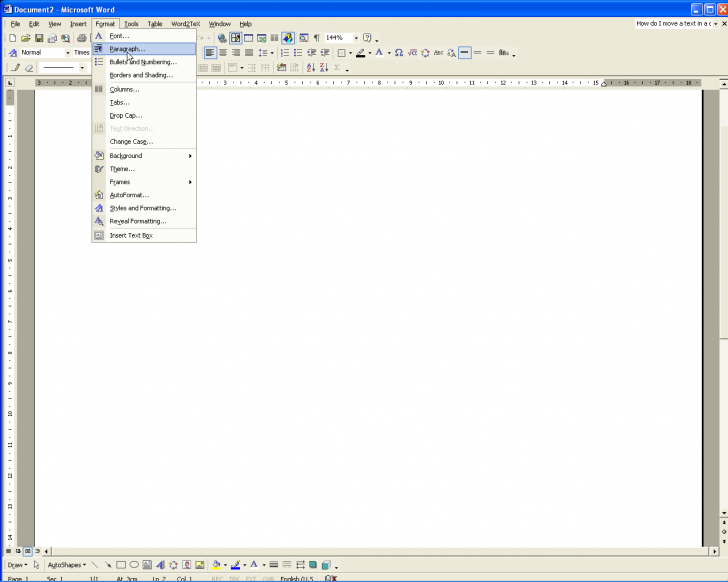Choose Font... from Format menu
This screenshot has height=582, width=728.
(144, 36)
